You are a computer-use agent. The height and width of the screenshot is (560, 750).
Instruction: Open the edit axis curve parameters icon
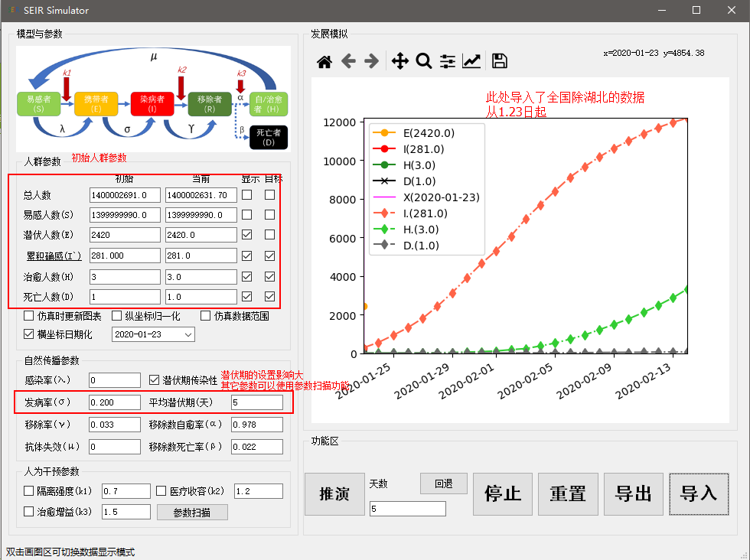coord(471,61)
